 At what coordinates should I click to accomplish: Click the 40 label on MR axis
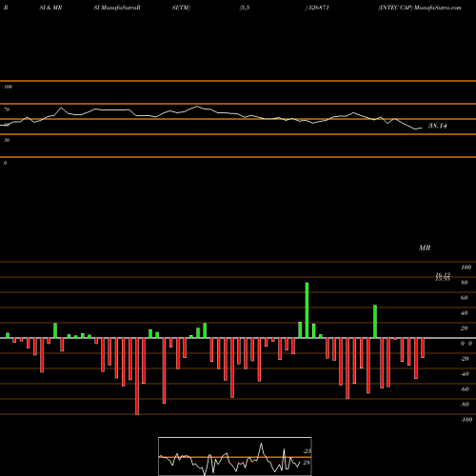click(465, 313)
